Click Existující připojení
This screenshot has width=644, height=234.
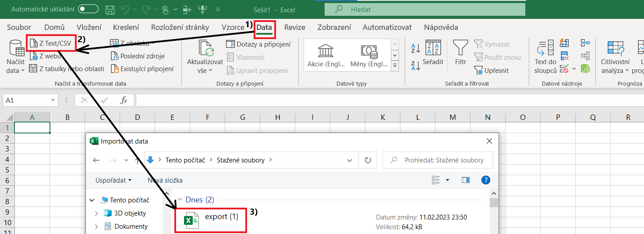[x=142, y=68]
